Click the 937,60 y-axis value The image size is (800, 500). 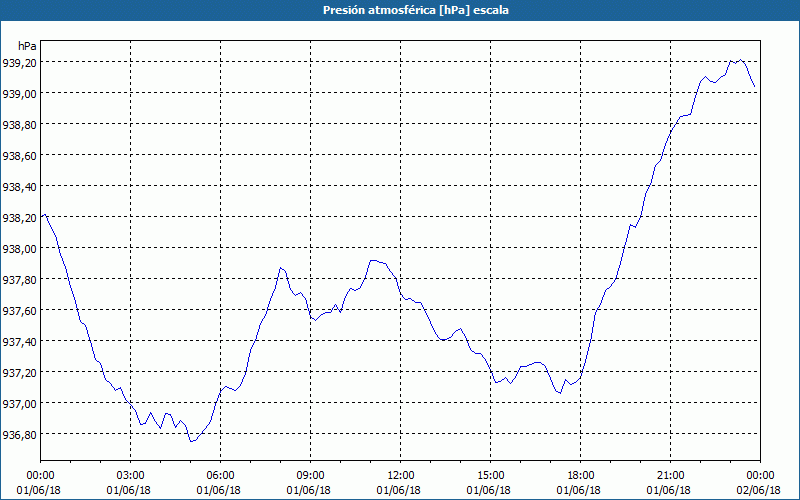click(20, 311)
